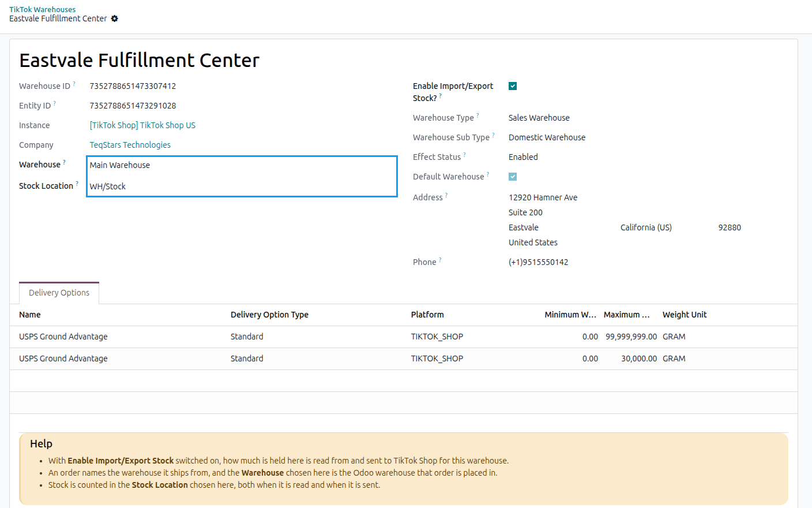This screenshot has height=508, width=812.
Task: Show help for Enable Import/Export Stock
Action: point(440,96)
